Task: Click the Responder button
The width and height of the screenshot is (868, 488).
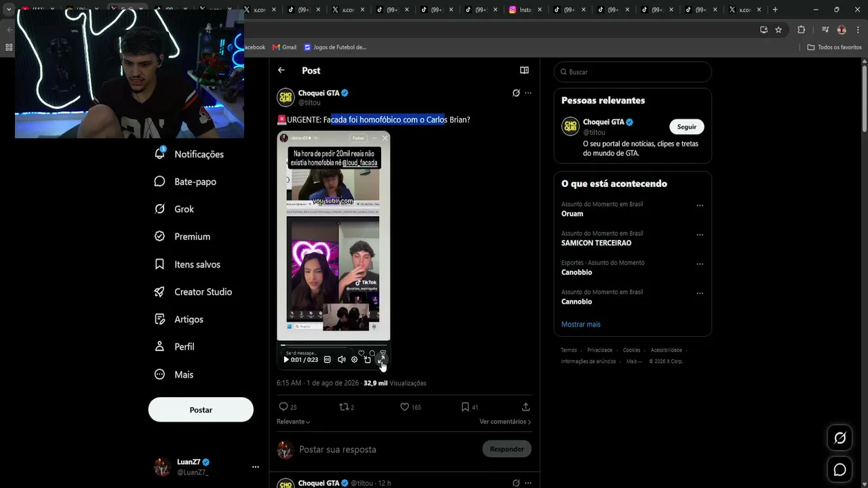Action: coord(507,449)
